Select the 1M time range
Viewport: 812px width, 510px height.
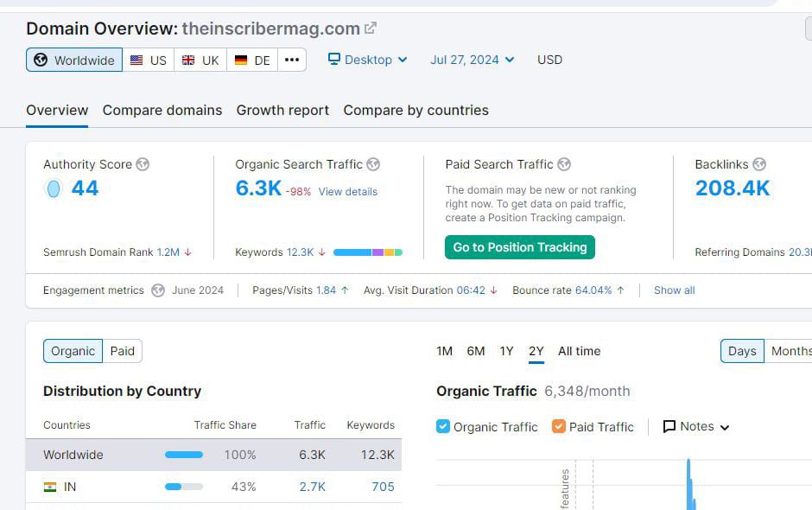click(444, 352)
